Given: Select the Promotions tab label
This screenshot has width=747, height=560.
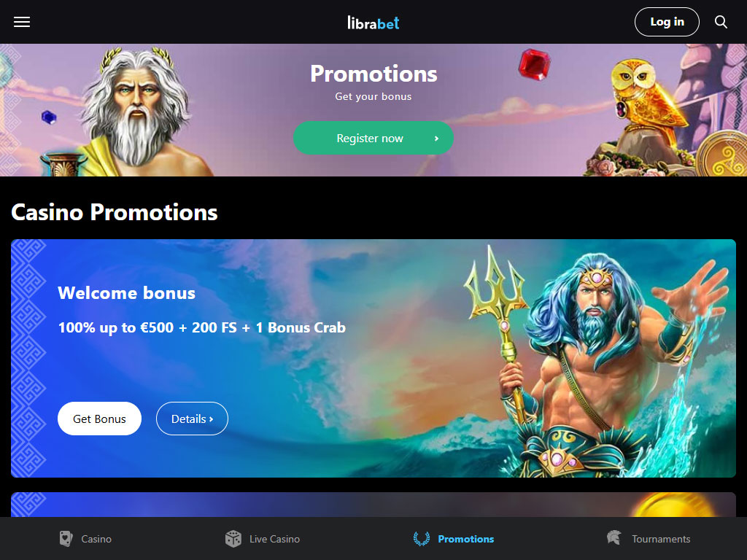Looking at the screenshot, I should pos(466,539).
